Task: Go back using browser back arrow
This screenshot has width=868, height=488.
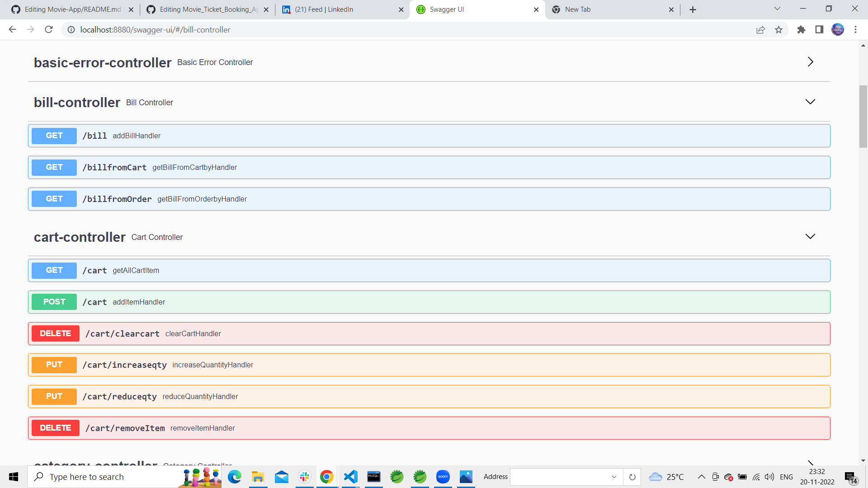Action: [x=12, y=30]
